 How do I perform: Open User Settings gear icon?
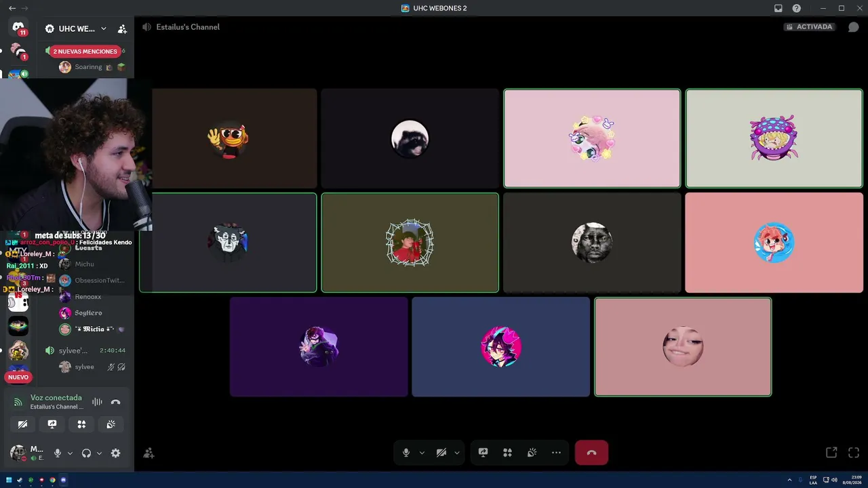[115, 453]
